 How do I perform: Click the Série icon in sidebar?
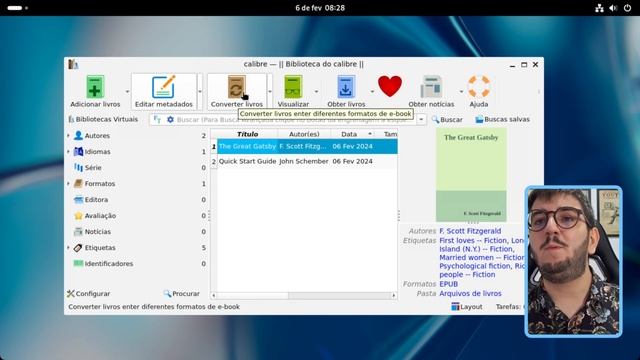78,167
